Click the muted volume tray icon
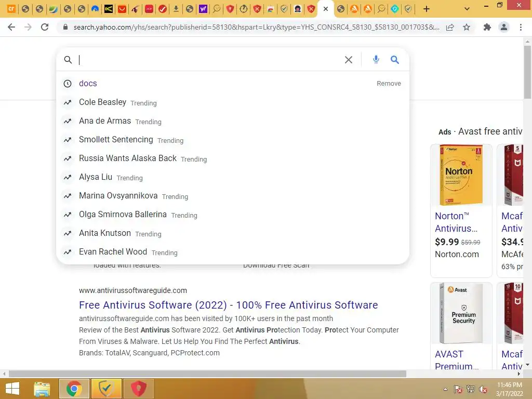Screen dimensions: 532x399 (483, 389)
